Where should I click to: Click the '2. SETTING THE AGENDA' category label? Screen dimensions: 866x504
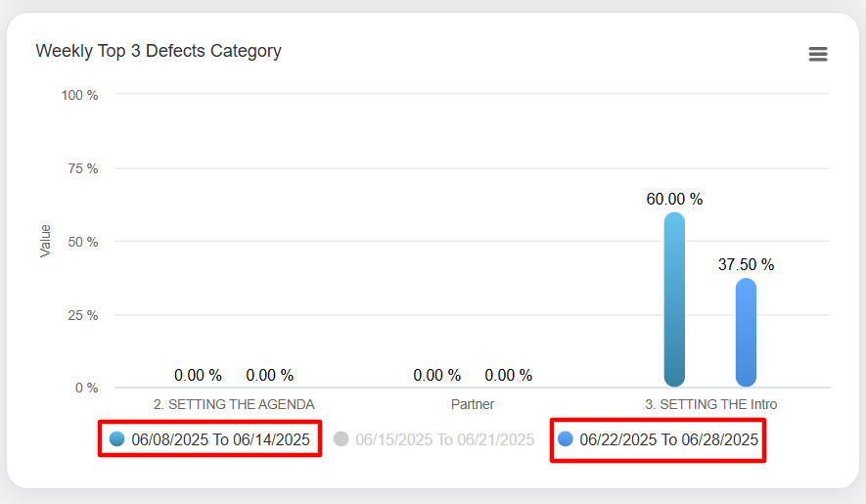(x=234, y=404)
